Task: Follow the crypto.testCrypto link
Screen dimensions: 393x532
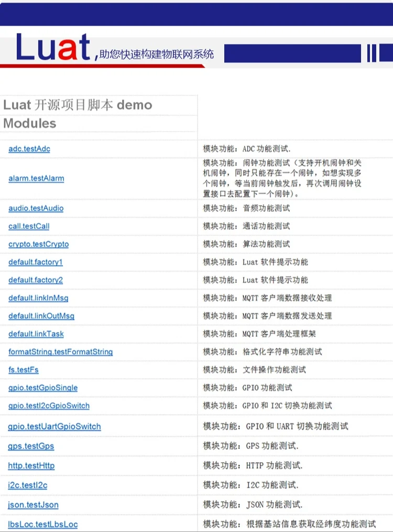Action: click(x=39, y=244)
